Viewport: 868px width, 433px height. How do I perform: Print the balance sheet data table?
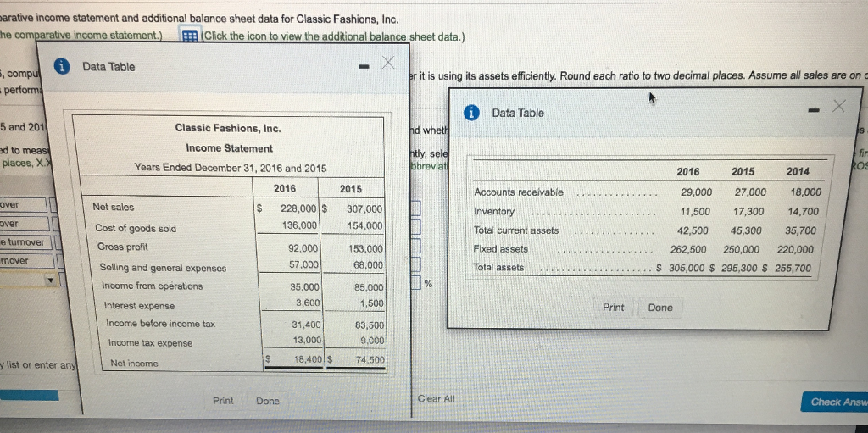(x=614, y=308)
